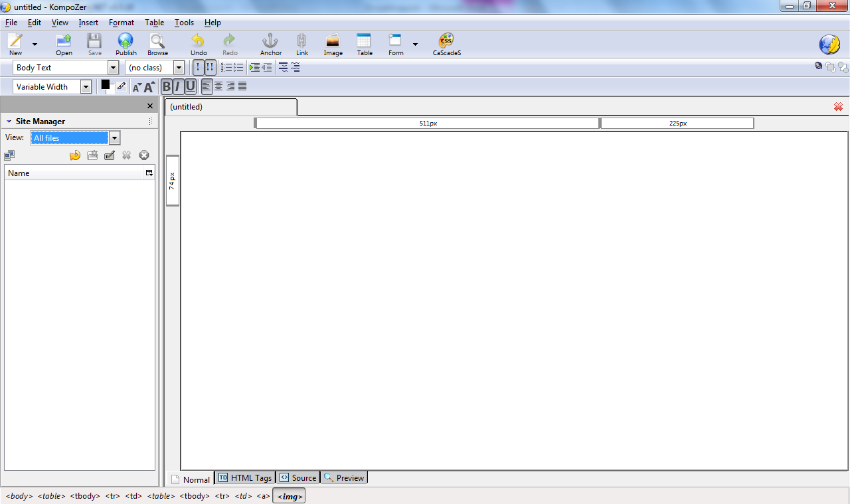Indent the text with green arrow icon
This screenshot has width=850, height=504.
[x=254, y=68]
